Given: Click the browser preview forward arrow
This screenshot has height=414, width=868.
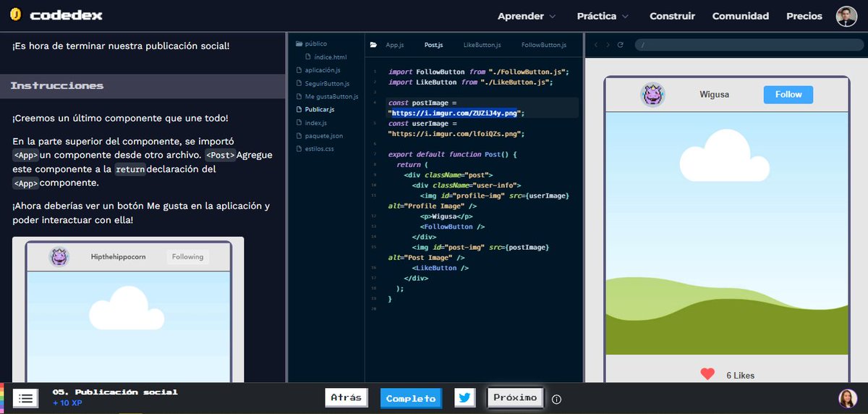Looking at the screenshot, I should [608, 45].
